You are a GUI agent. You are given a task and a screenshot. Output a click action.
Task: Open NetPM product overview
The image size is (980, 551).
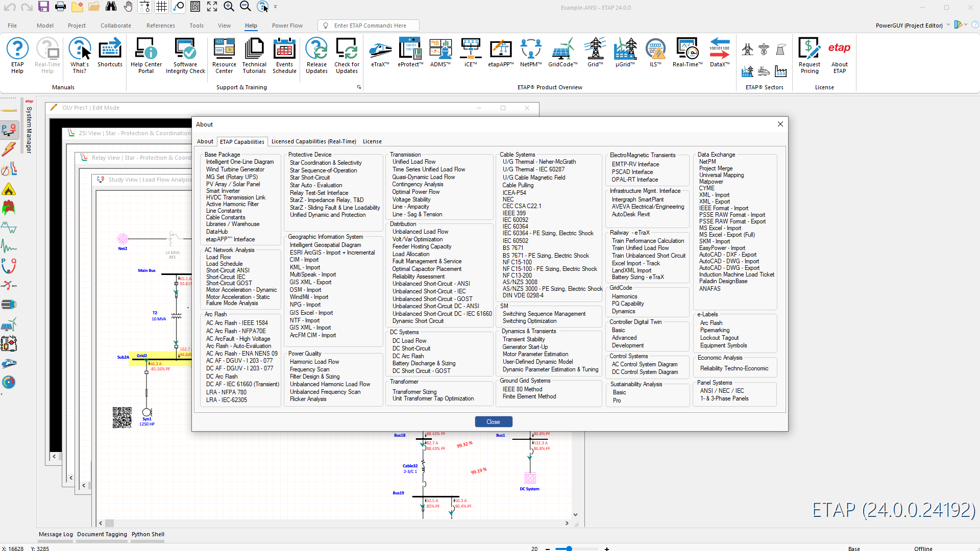(x=531, y=53)
